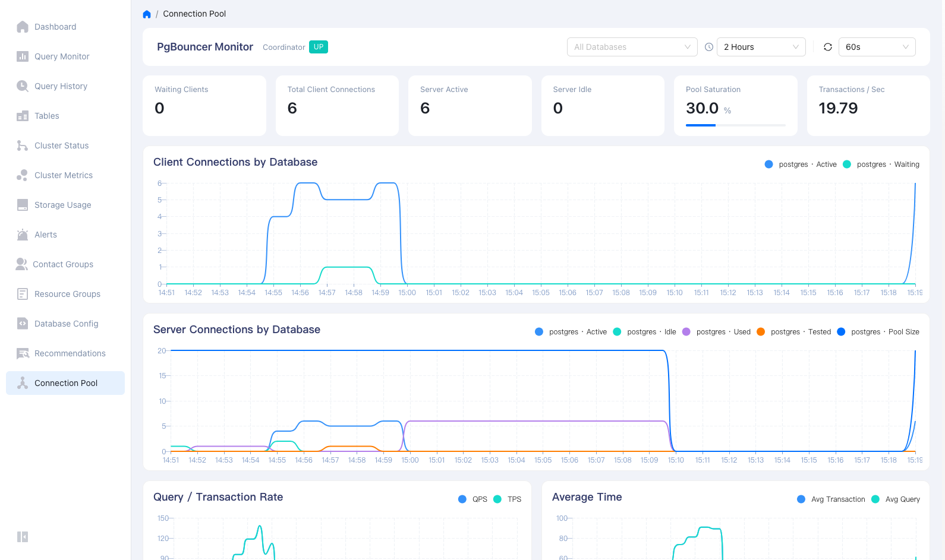Navigate to Contact Groups

65,264
